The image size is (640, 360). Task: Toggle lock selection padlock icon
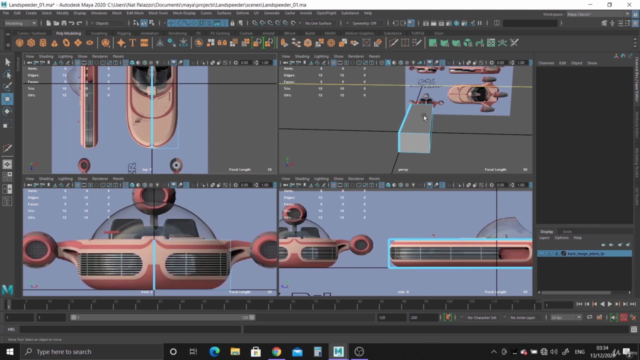tap(233, 23)
